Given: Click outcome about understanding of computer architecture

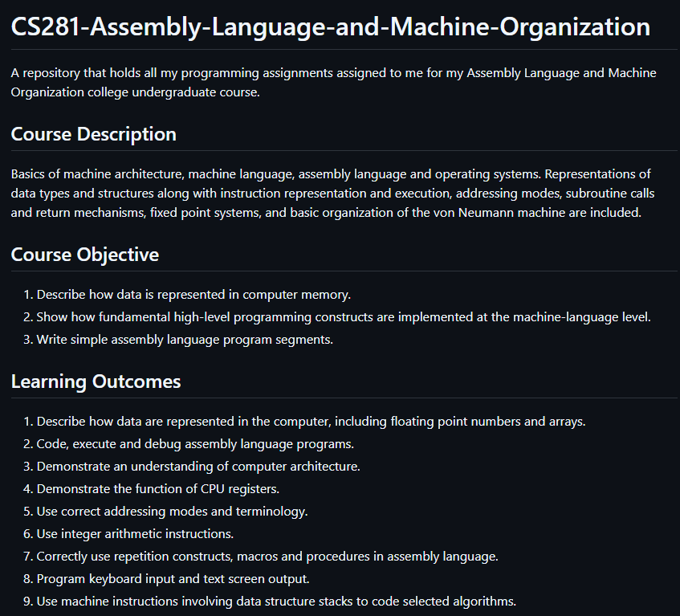Looking at the screenshot, I should click(198, 467).
